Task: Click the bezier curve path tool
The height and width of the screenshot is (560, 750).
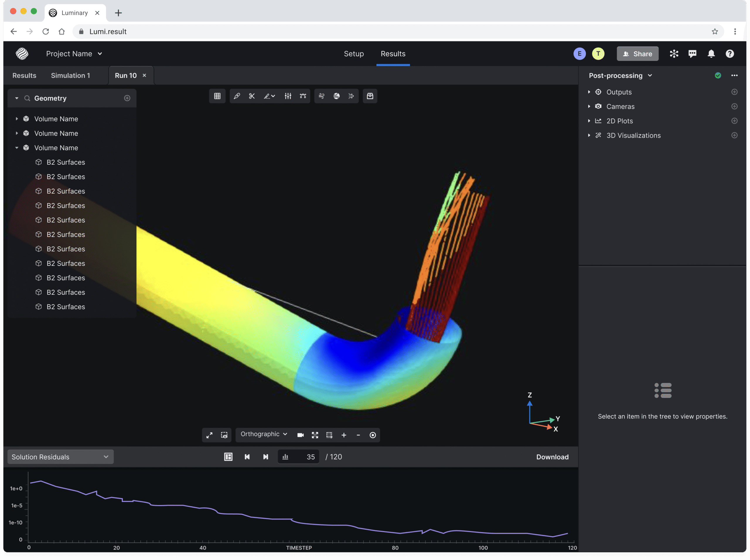Action: click(x=303, y=96)
